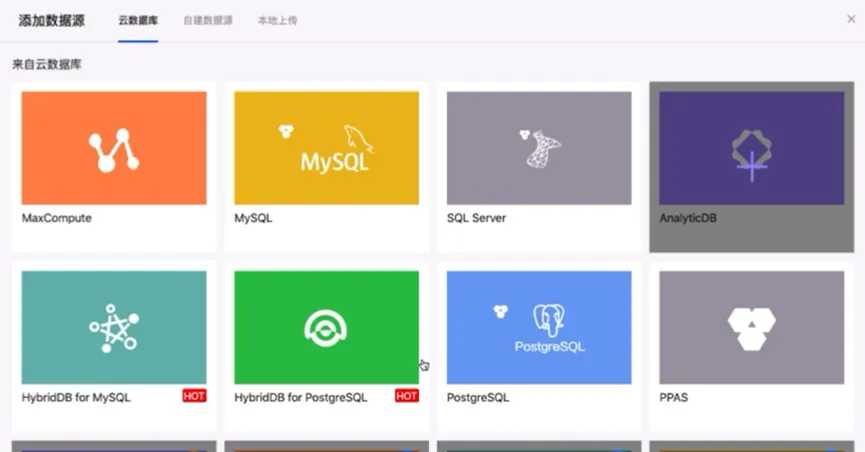Click the MySQL dolphin logo tile
The width and height of the screenshot is (865, 452).
coord(326,148)
